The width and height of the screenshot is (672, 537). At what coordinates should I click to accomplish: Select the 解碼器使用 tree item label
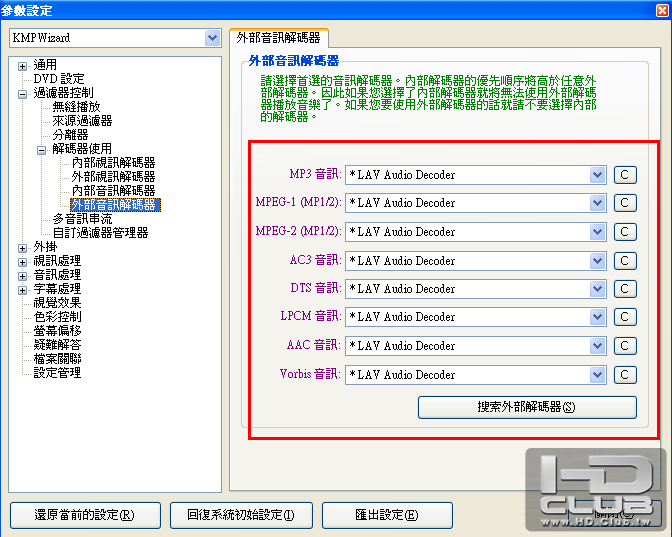click(82, 149)
